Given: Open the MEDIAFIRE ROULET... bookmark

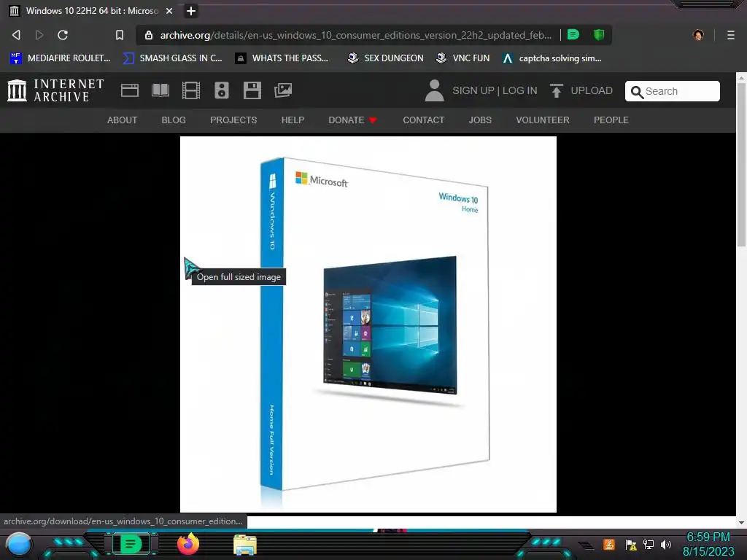Looking at the screenshot, I should (x=60, y=58).
